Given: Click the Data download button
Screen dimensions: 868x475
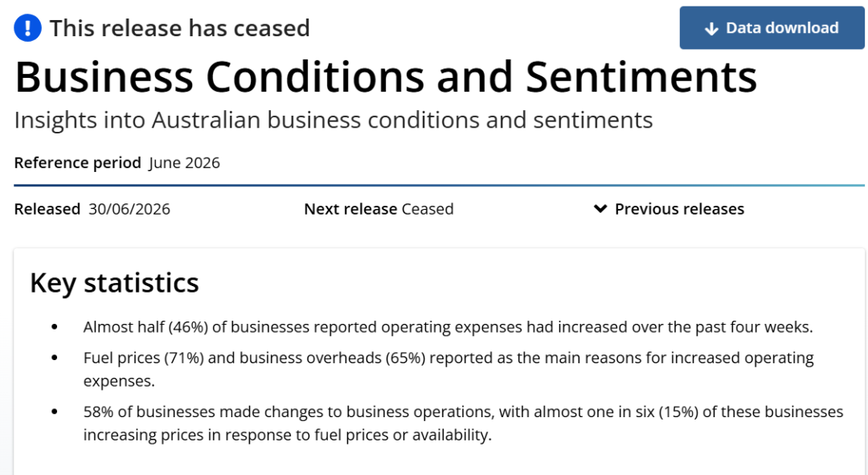Looking at the screenshot, I should pos(772,27).
